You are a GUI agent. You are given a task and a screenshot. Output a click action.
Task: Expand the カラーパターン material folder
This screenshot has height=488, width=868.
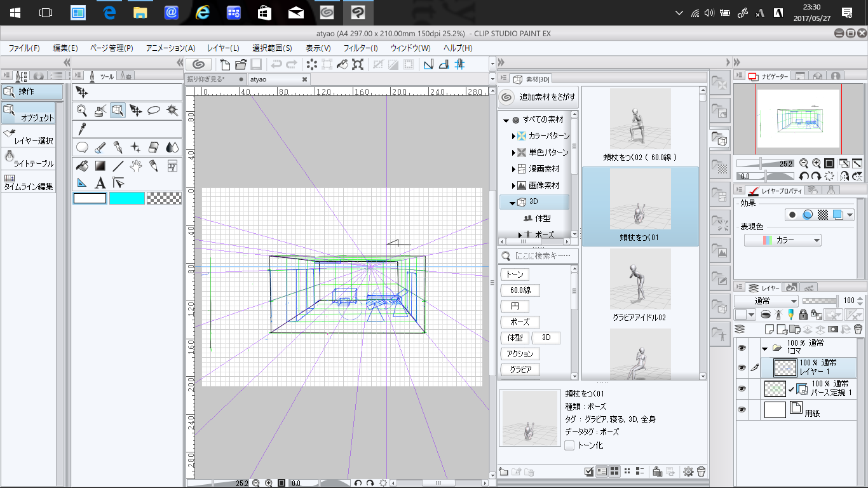pyautogui.click(x=513, y=136)
